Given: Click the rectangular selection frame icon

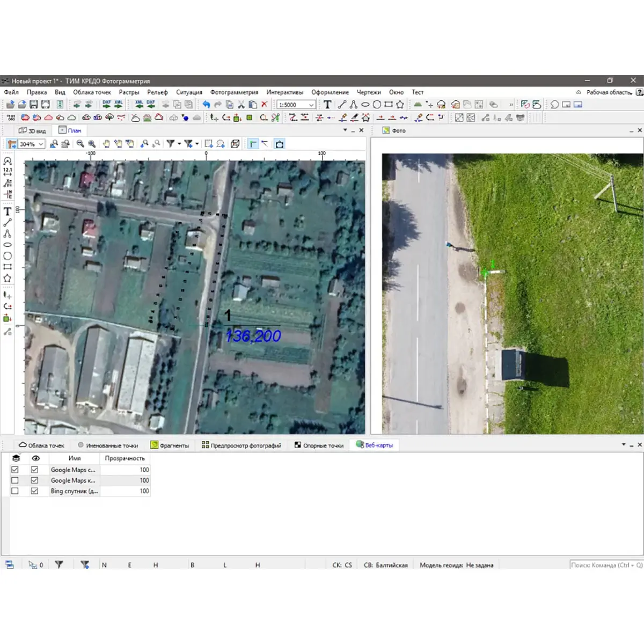Looking at the screenshot, I should [x=209, y=144].
